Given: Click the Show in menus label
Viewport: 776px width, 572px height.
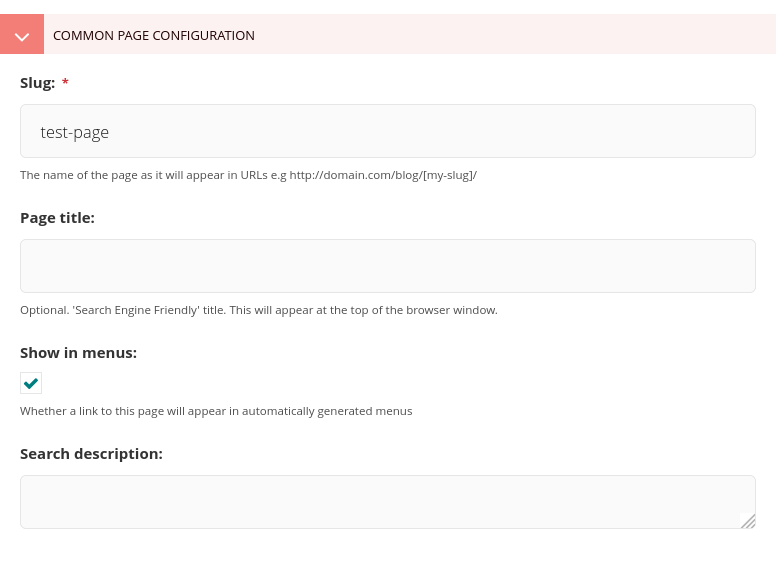Looking at the screenshot, I should pyautogui.click(x=78, y=353).
